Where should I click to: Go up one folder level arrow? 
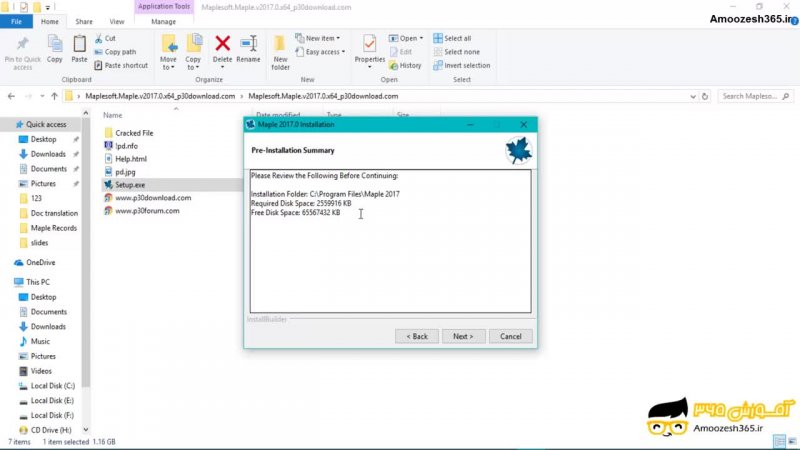point(54,96)
